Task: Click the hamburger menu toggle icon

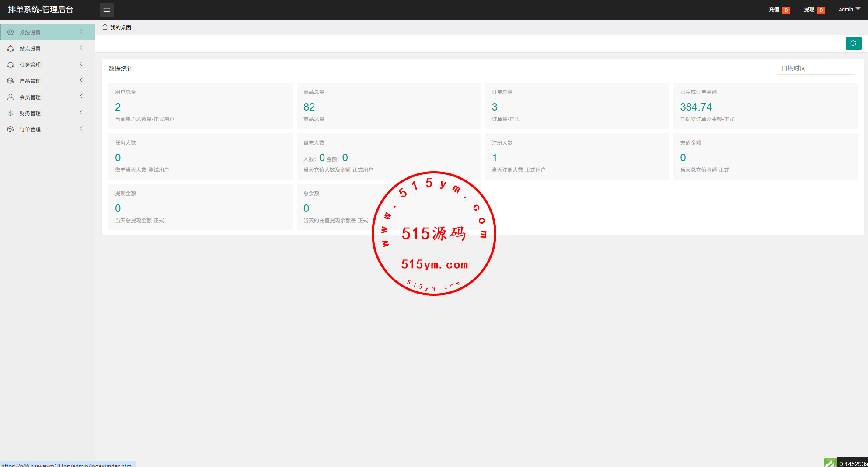Action: pyautogui.click(x=107, y=10)
